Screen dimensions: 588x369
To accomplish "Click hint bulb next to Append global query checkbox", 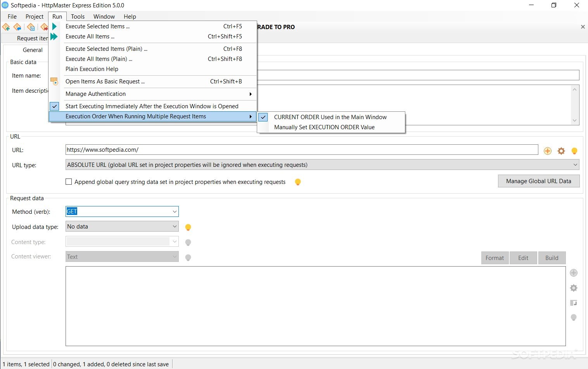I will (x=298, y=182).
